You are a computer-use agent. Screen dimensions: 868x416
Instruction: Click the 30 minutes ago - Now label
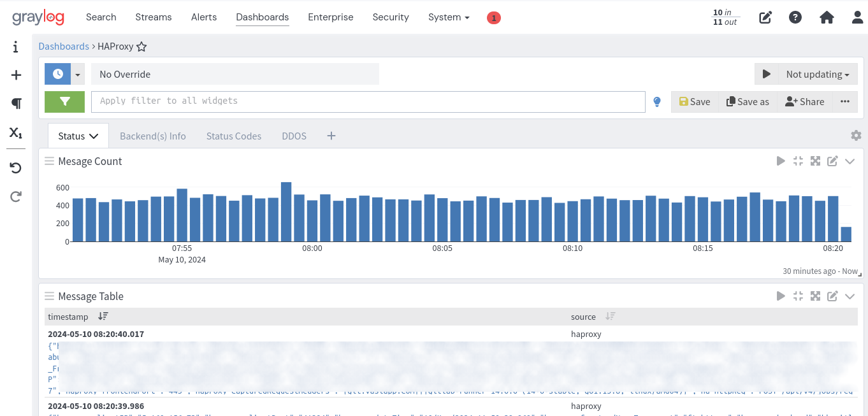820,271
